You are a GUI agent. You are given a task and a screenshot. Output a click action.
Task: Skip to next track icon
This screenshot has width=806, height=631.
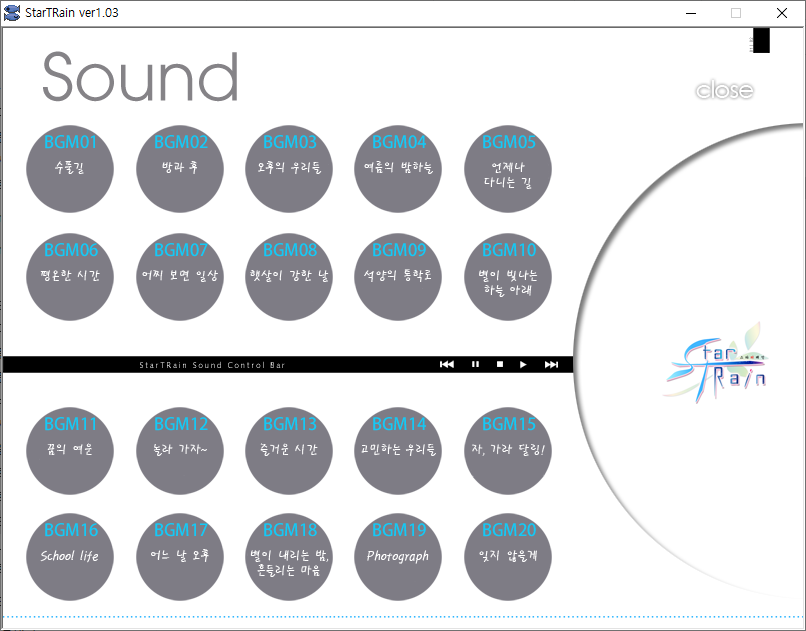click(552, 364)
